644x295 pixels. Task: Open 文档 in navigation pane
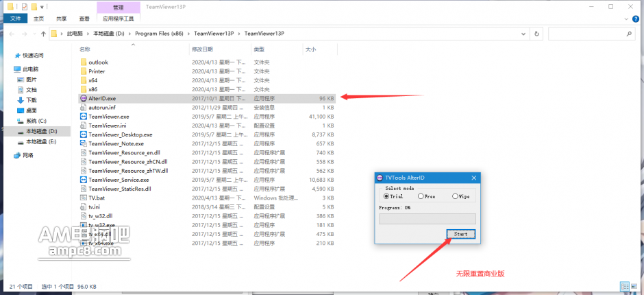pos(32,90)
